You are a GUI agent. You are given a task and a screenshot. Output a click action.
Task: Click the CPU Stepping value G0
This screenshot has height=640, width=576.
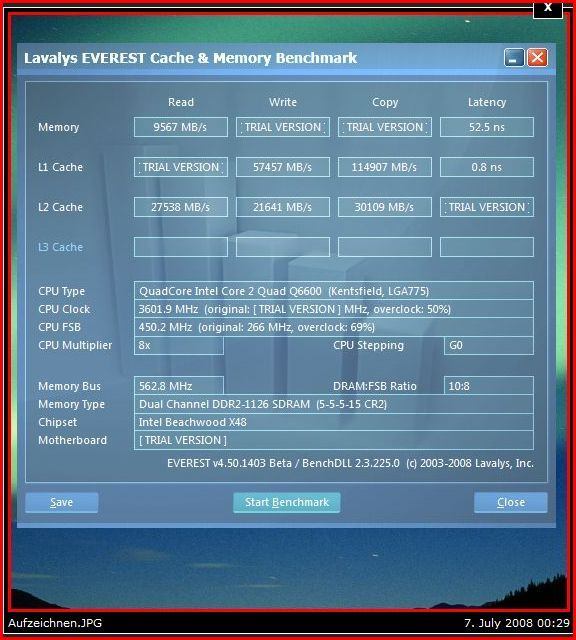click(489, 345)
